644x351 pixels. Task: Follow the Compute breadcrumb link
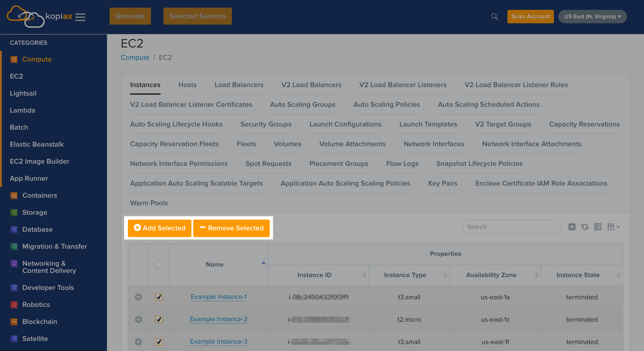coord(135,58)
